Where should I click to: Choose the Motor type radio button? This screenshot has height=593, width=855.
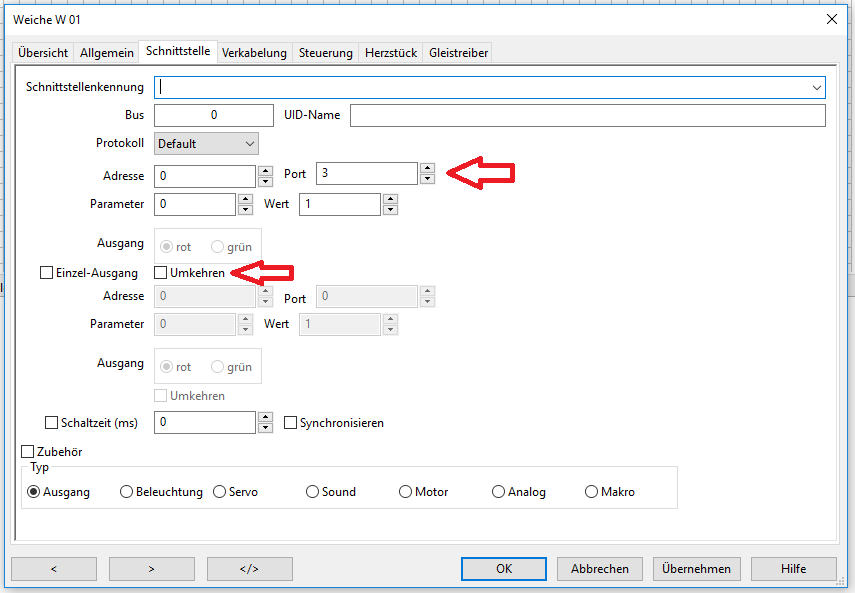pyautogui.click(x=405, y=492)
